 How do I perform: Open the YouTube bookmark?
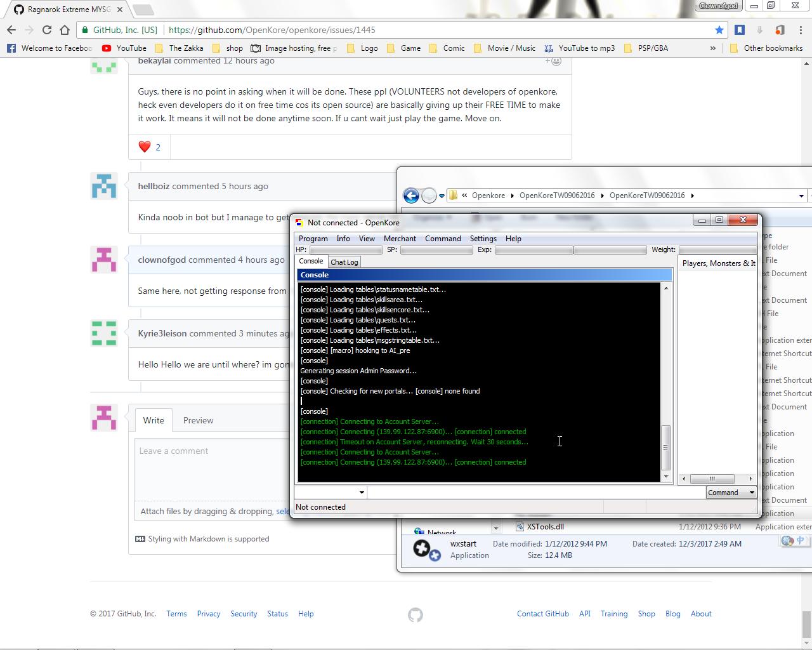pos(124,48)
